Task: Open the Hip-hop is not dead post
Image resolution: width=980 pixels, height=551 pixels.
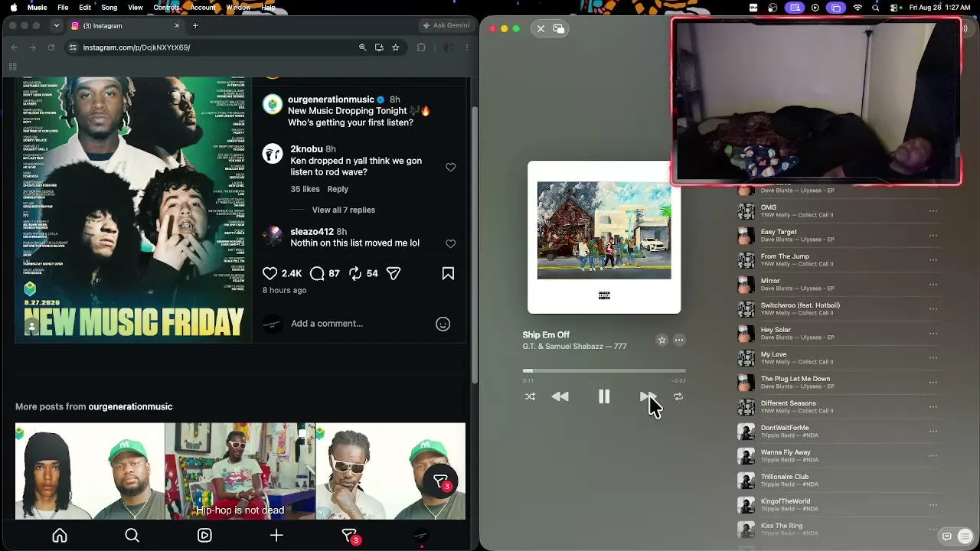Action: click(x=240, y=471)
